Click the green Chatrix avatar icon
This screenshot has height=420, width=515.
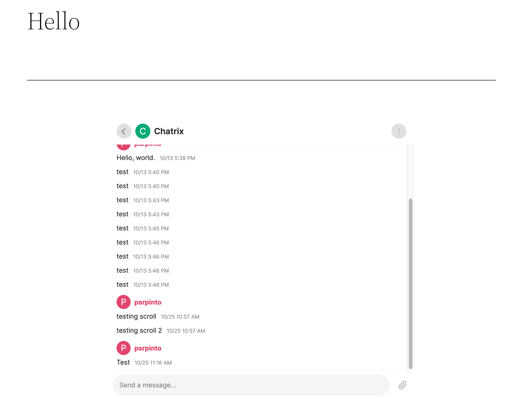coord(143,131)
